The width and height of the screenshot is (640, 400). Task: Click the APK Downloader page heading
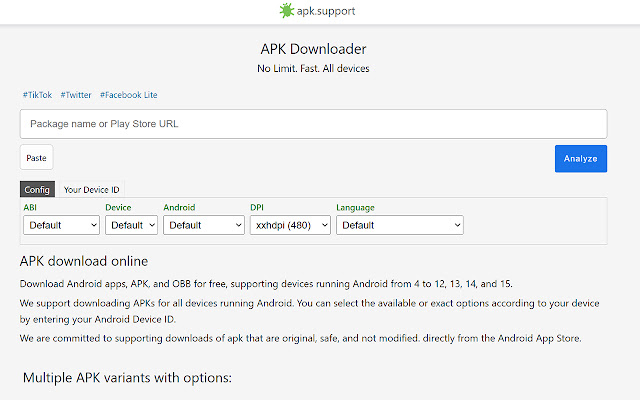[x=313, y=49]
